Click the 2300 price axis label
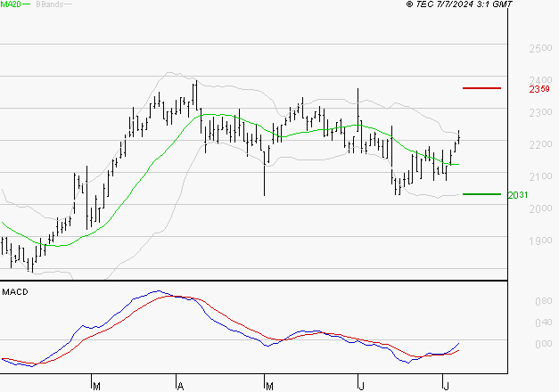559x392 pixels. click(x=540, y=112)
